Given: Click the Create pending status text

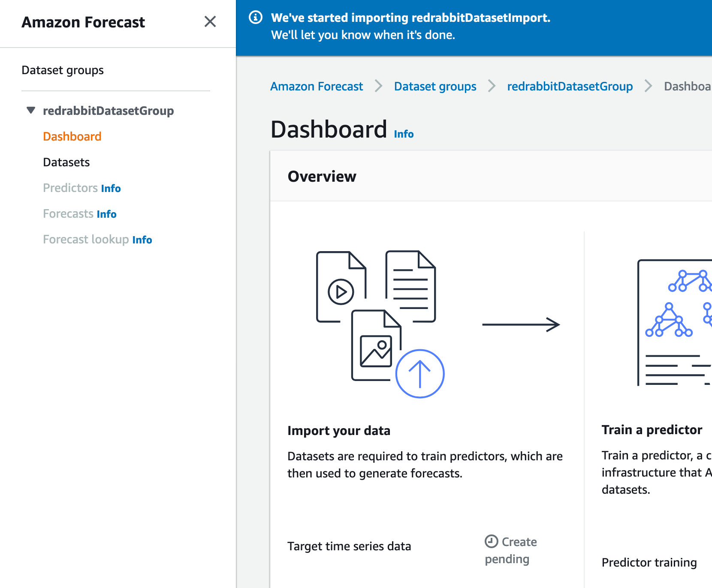Looking at the screenshot, I should pyautogui.click(x=511, y=550).
